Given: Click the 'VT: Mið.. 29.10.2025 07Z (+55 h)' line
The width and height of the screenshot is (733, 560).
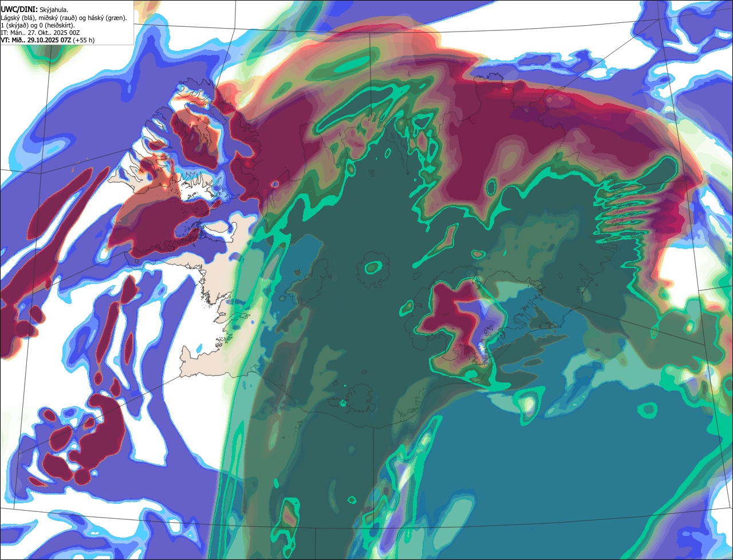Looking at the screenshot, I should (48, 40).
